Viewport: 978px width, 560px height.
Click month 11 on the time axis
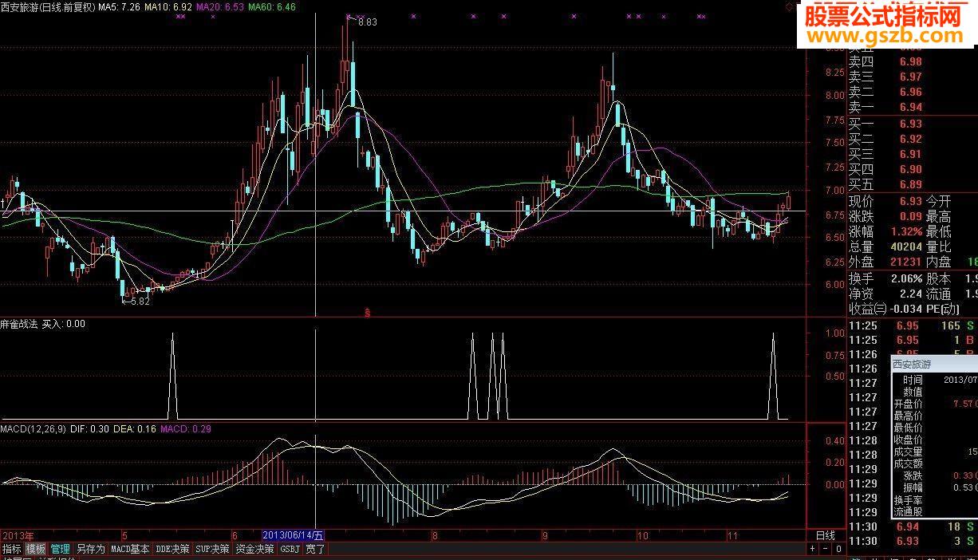coord(732,535)
